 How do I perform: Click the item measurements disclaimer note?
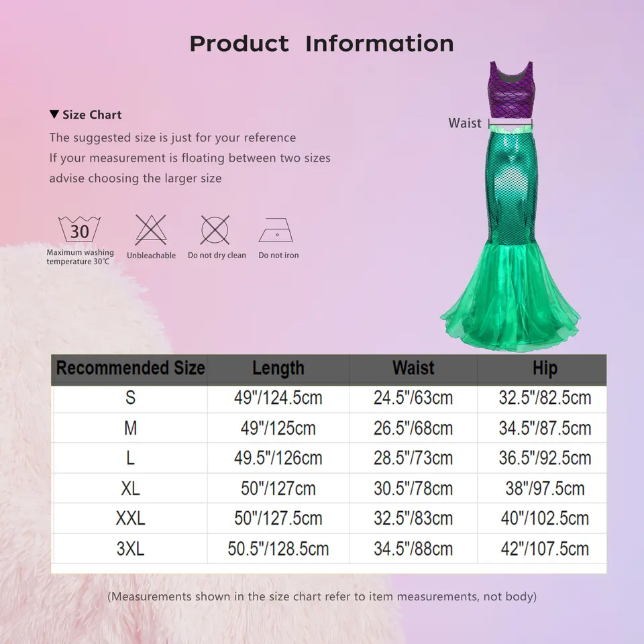322,596
